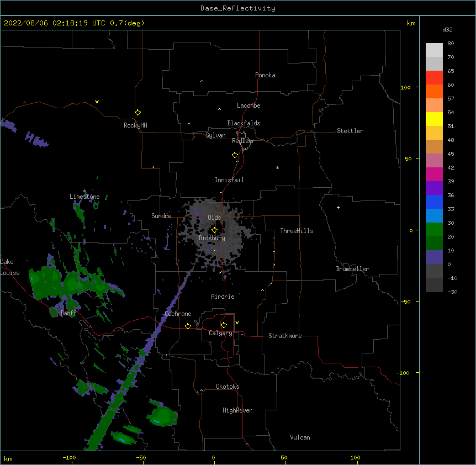476x465 pixels.
Task: Click the gray clutter echo around Olds
Action: coord(215,234)
